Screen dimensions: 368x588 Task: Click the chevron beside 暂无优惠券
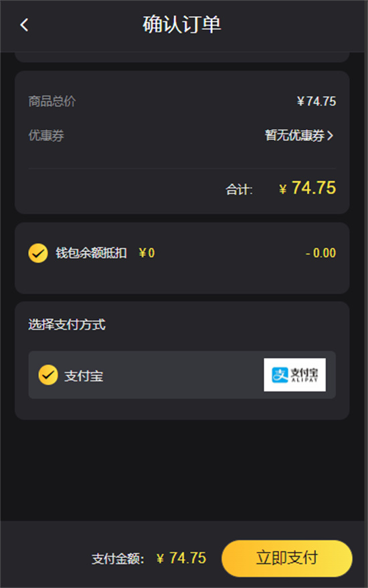tap(330, 136)
